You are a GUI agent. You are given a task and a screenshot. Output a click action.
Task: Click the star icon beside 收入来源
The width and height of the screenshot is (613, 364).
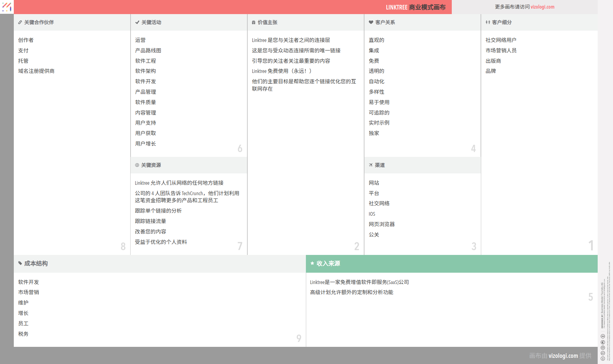312,263
